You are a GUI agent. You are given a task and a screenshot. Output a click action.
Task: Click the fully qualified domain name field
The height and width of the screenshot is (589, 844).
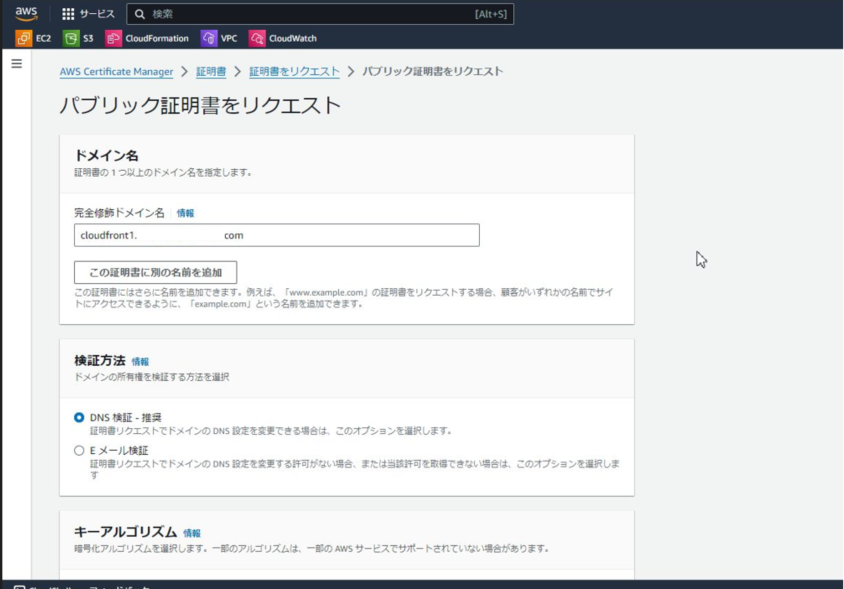(x=277, y=235)
